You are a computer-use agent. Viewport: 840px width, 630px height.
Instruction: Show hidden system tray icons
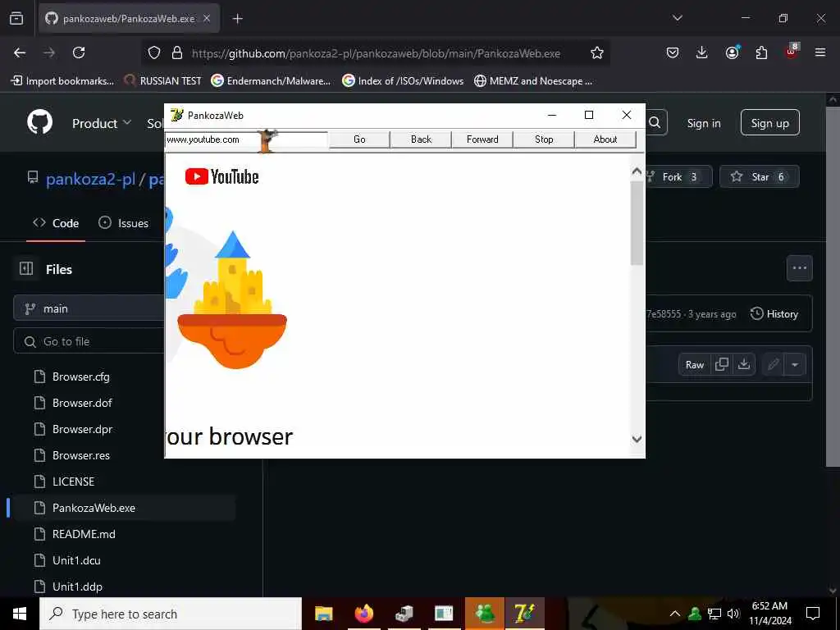[675, 614]
